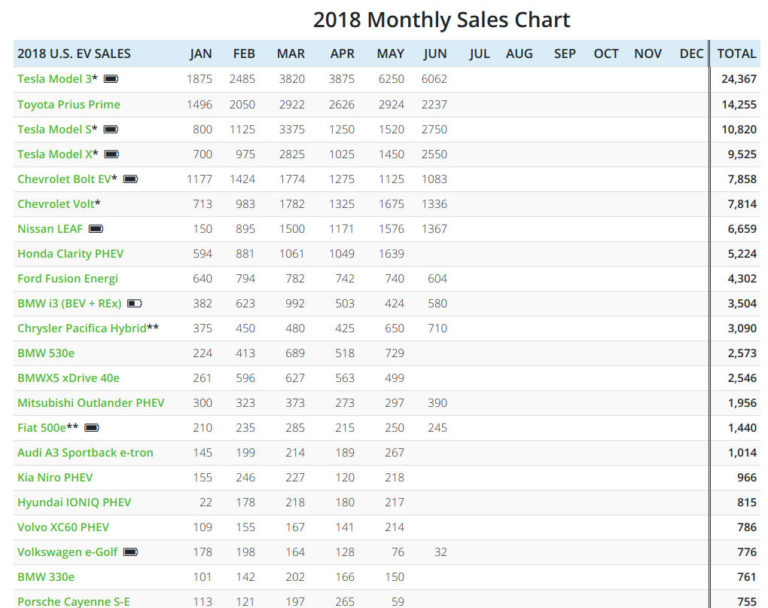Screen dimensions: 768x608
Task: Open the Tesla Model X link
Action: click(55, 154)
